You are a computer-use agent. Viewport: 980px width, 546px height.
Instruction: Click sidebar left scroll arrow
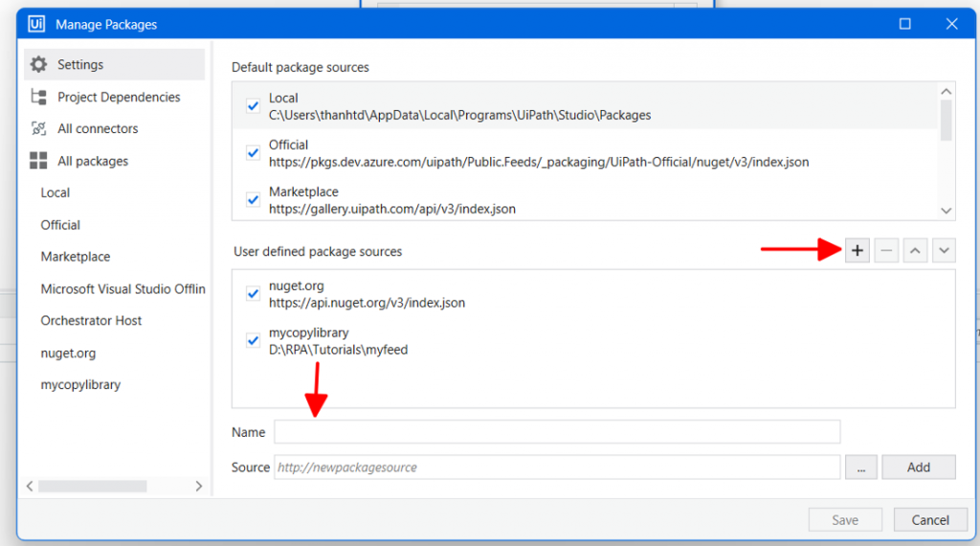[30, 486]
